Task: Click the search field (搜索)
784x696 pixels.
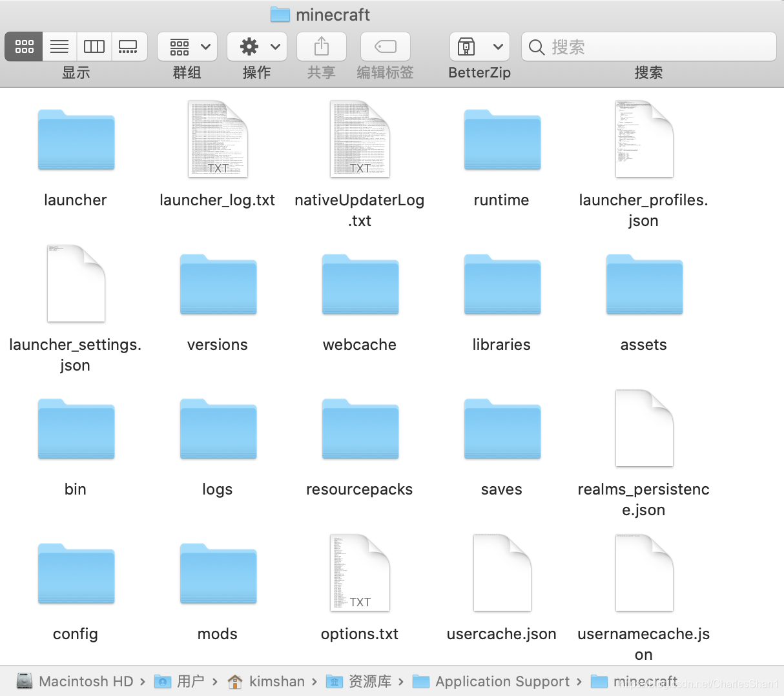Action: coord(648,46)
